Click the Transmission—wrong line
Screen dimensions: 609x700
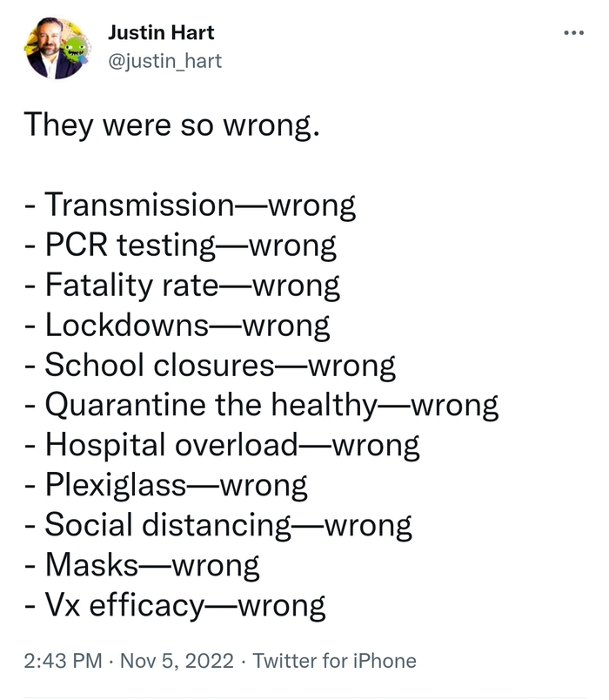tap(190, 205)
